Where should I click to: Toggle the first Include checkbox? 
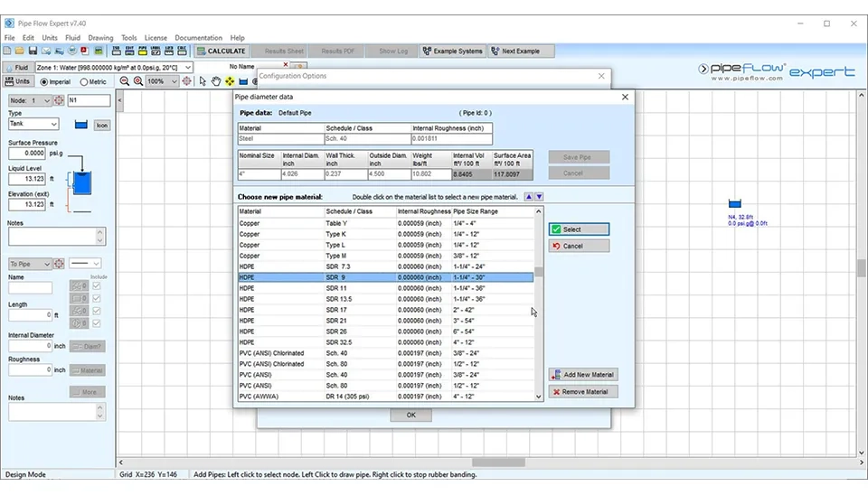tap(97, 286)
